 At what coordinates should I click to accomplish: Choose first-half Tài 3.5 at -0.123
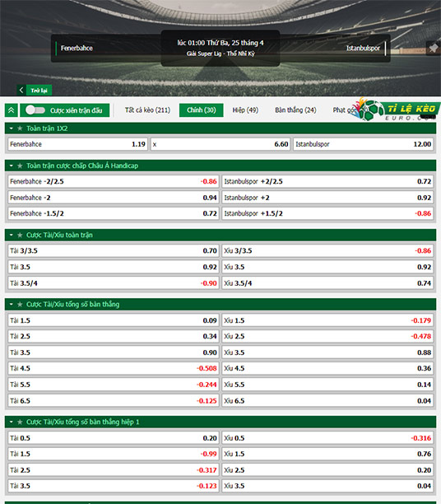coord(114,486)
